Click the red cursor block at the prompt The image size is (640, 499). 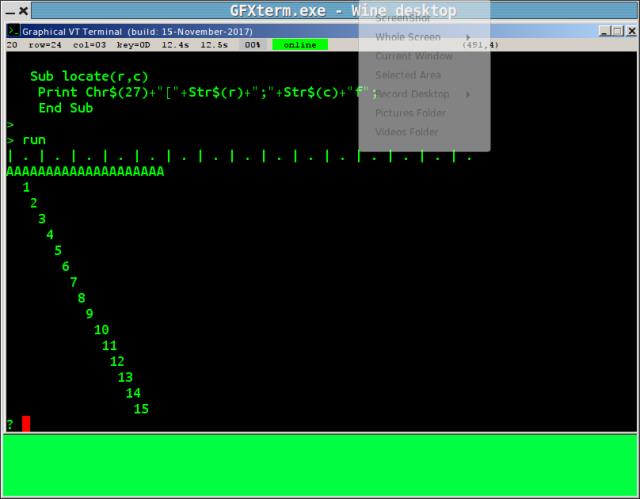pyautogui.click(x=26, y=424)
